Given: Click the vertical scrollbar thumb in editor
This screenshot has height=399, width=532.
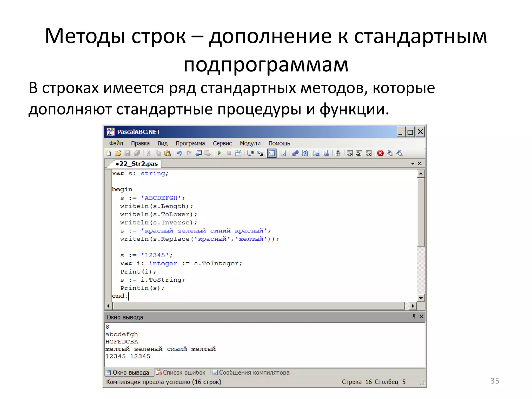Looking at the screenshot, I should [x=421, y=212].
